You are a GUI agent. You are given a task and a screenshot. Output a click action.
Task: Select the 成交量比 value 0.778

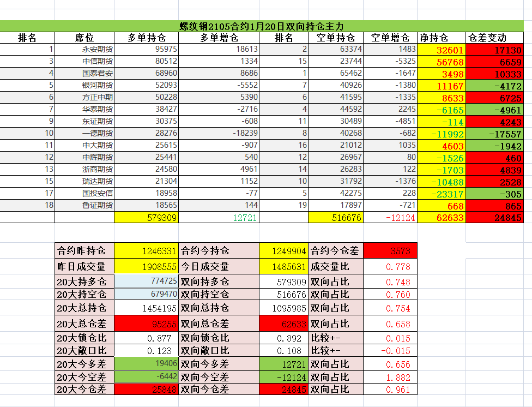pos(390,266)
